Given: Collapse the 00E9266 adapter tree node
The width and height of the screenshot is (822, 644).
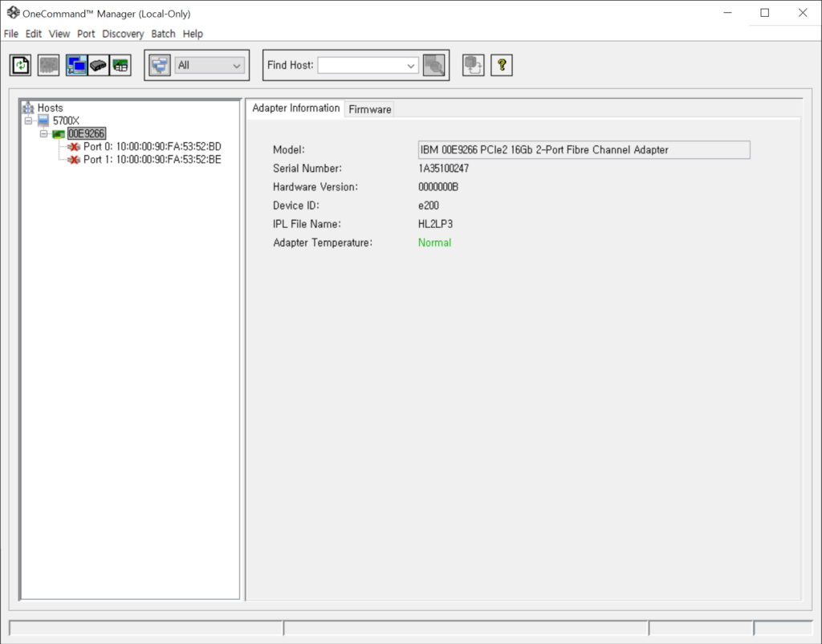Looking at the screenshot, I should (x=44, y=133).
